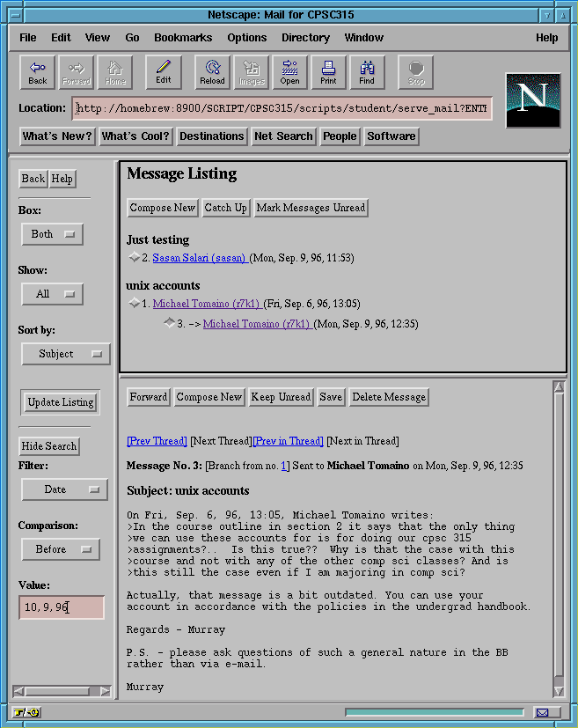The image size is (578, 728).
Task: Click What's Cool? directory button
Action: point(135,136)
